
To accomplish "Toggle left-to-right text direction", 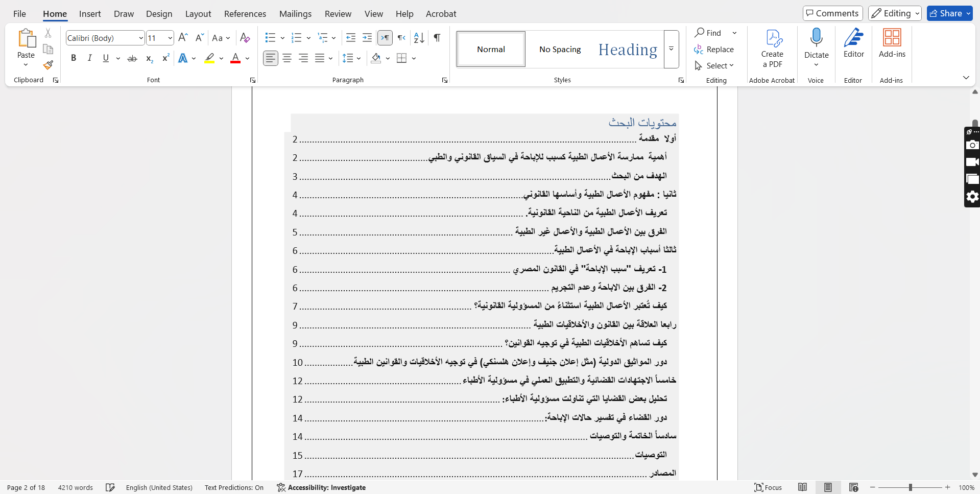I will click(385, 38).
